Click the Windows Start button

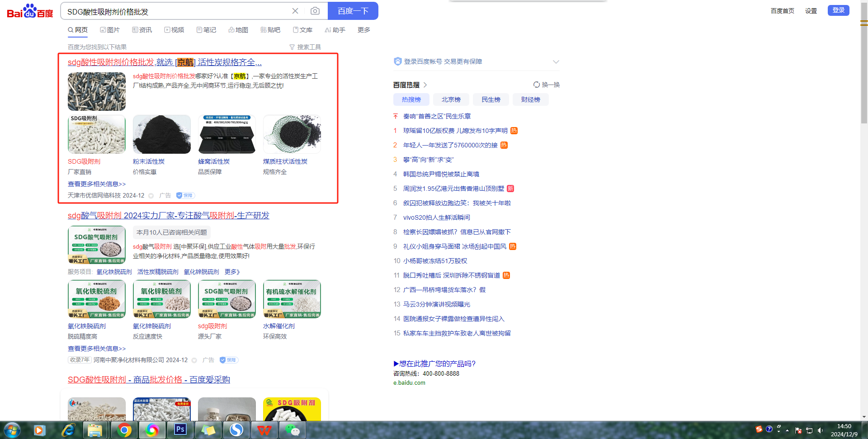click(12, 430)
